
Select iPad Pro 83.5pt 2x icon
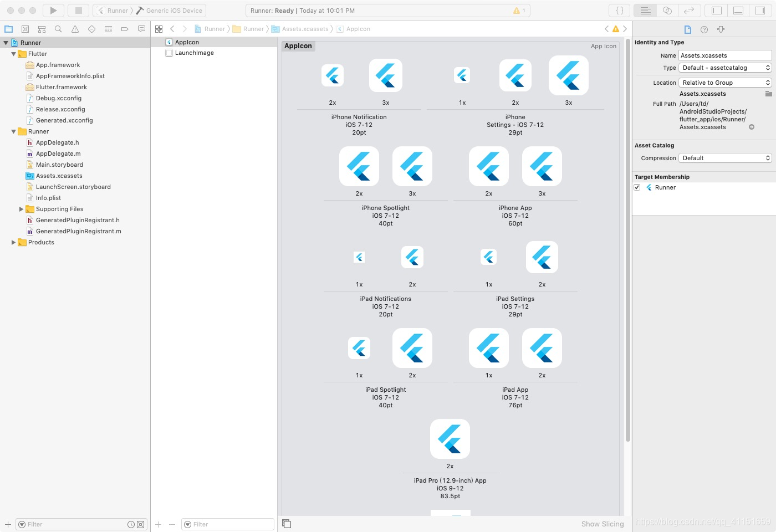(x=450, y=439)
